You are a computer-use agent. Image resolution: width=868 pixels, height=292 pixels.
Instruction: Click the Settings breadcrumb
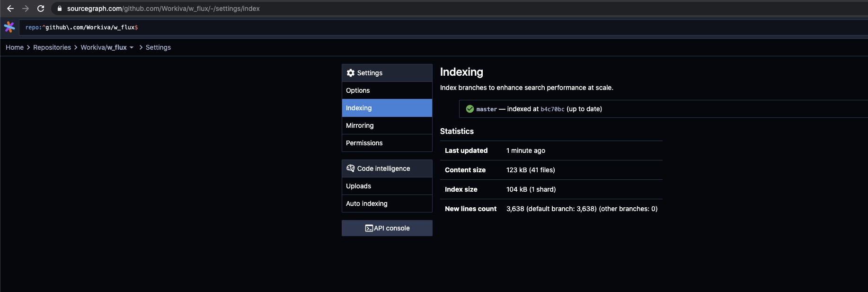point(158,47)
